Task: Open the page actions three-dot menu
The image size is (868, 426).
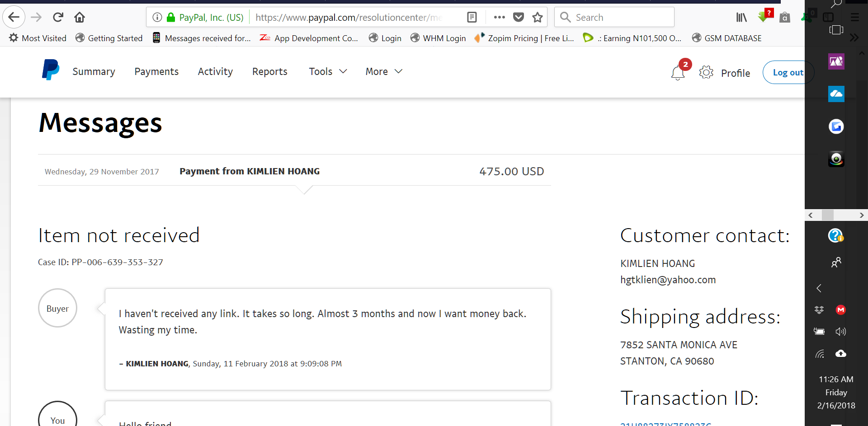Action: coord(499,17)
